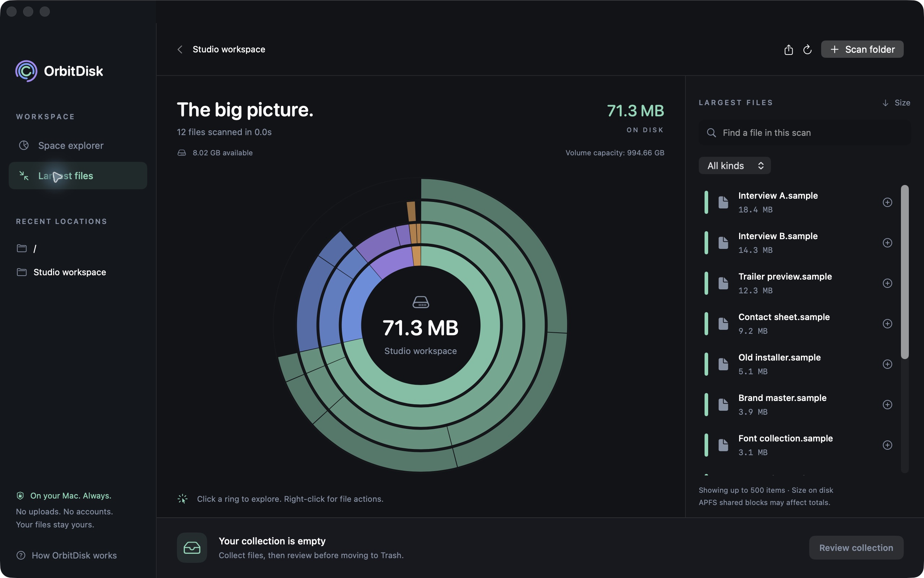
Task: Click the orange segment of the innermost ring
Action: click(x=417, y=255)
